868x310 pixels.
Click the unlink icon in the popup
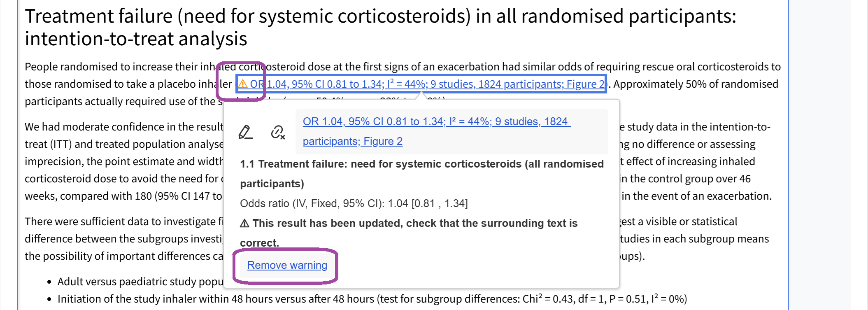tap(278, 132)
